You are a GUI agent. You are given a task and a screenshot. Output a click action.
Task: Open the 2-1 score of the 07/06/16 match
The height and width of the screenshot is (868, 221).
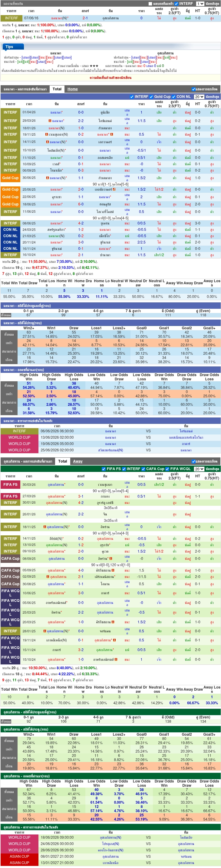pyautogui.click(x=85, y=18)
